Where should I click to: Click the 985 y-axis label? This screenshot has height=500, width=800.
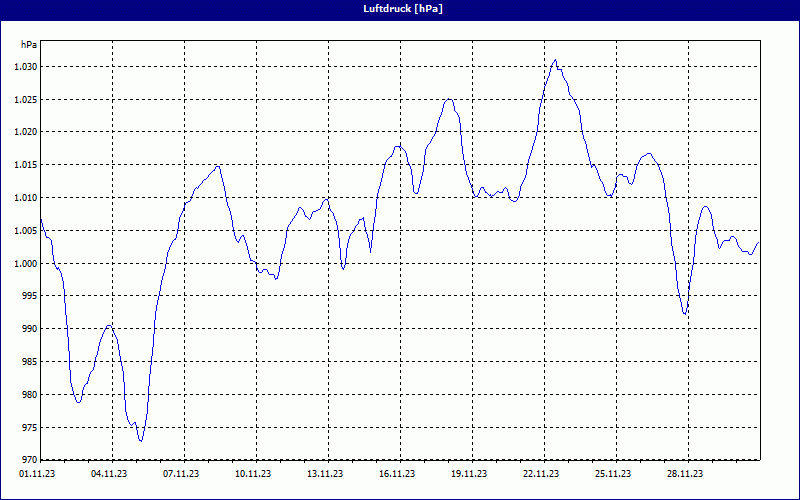30,362
